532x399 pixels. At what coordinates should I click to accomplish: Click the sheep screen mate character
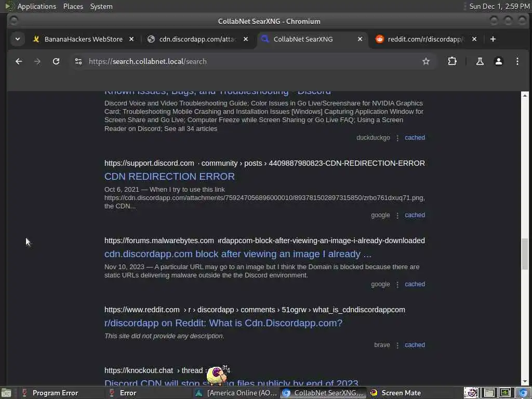coord(217,375)
